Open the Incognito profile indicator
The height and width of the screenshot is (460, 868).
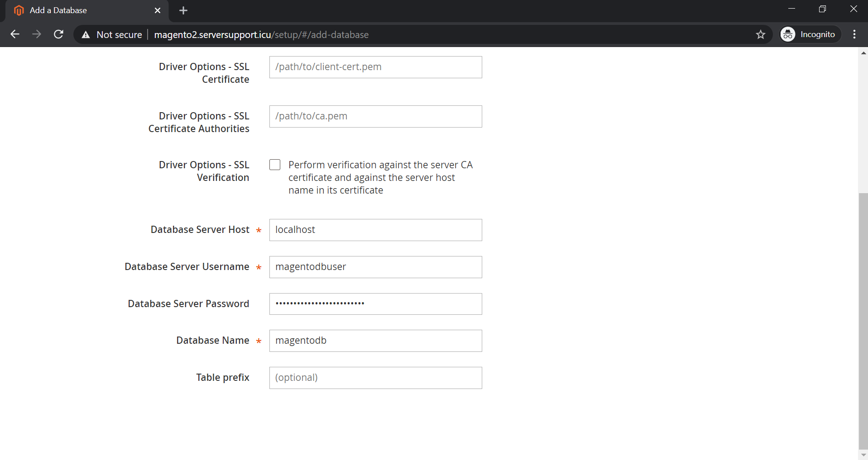click(x=810, y=34)
